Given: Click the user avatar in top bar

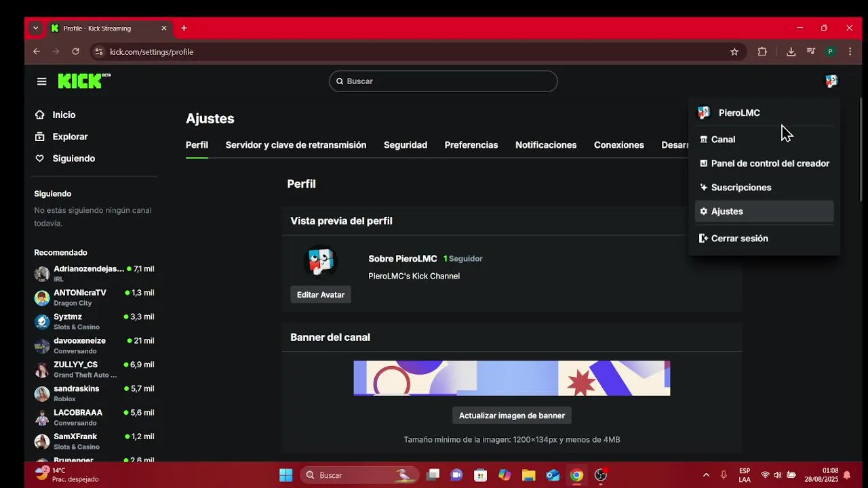Looking at the screenshot, I should [x=831, y=81].
